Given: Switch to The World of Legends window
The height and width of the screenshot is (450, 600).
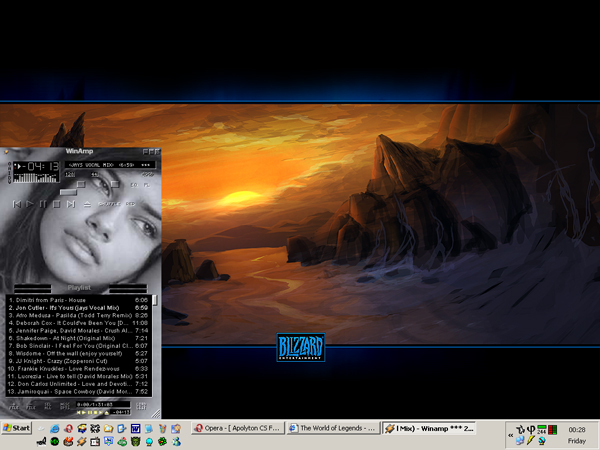Looking at the screenshot, I should pyautogui.click(x=331, y=428).
